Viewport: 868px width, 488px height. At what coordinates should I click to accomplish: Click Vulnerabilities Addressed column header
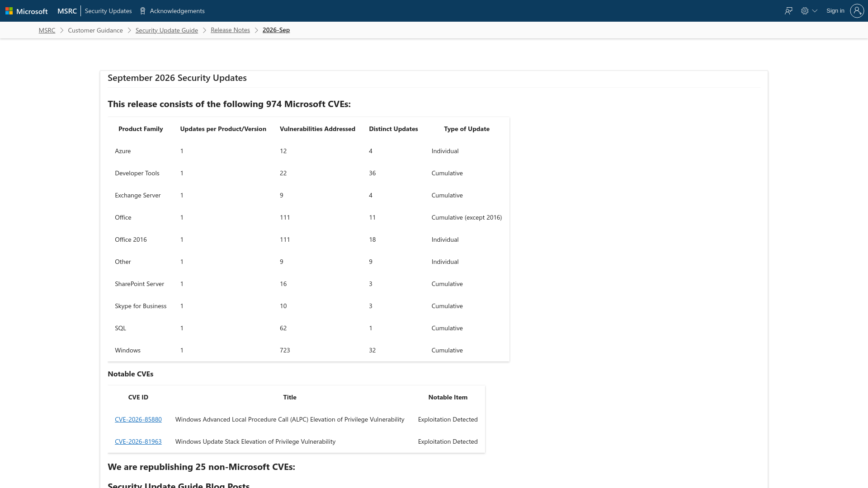(x=317, y=129)
